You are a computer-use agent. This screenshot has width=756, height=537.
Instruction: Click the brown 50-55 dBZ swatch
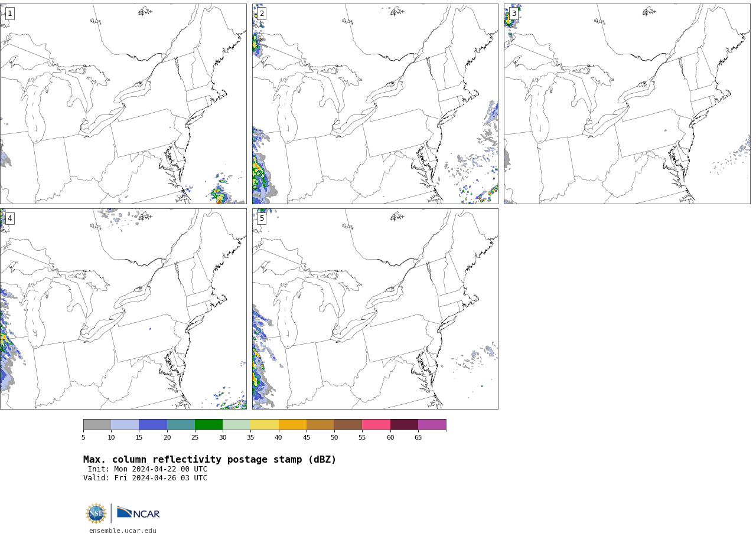(348, 425)
